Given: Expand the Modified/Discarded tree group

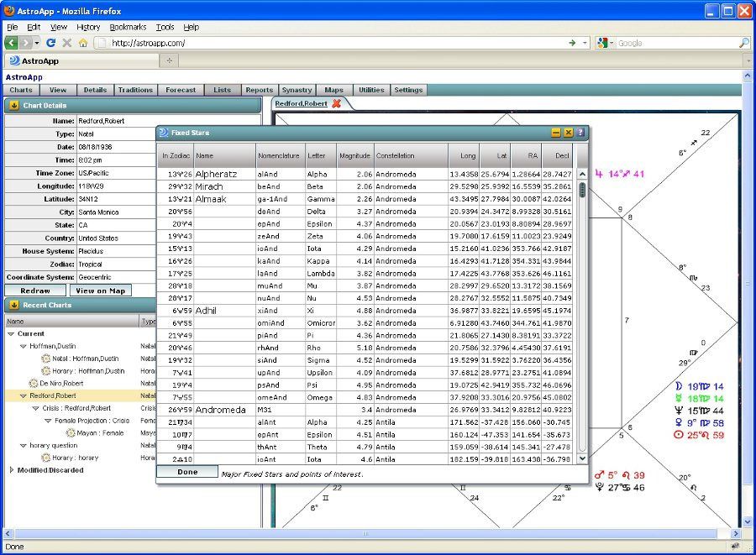Looking at the screenshot, I should [12, 470].
